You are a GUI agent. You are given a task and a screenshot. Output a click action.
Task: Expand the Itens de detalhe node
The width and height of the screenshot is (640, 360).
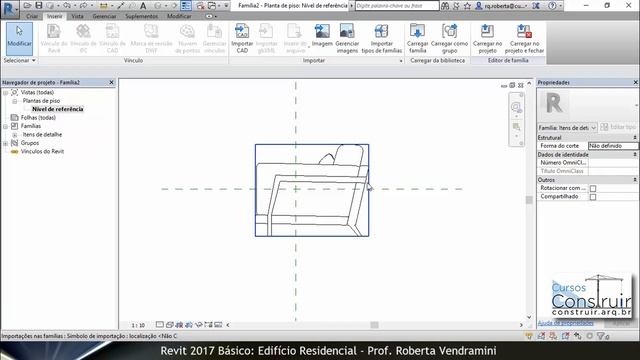(x=15, y=135)
